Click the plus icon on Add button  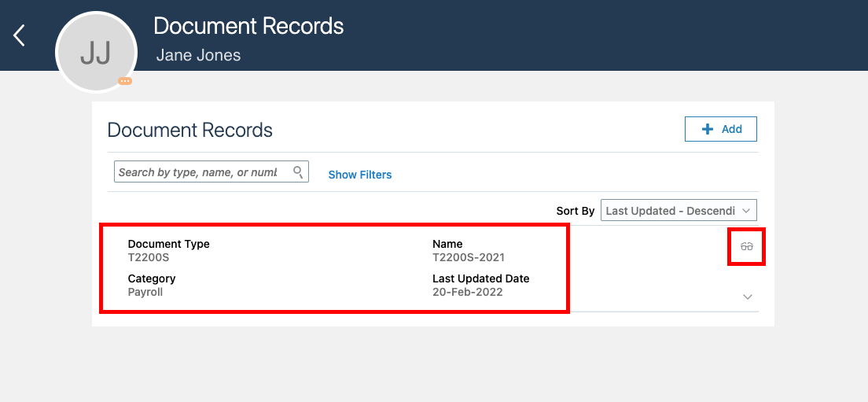708,129
